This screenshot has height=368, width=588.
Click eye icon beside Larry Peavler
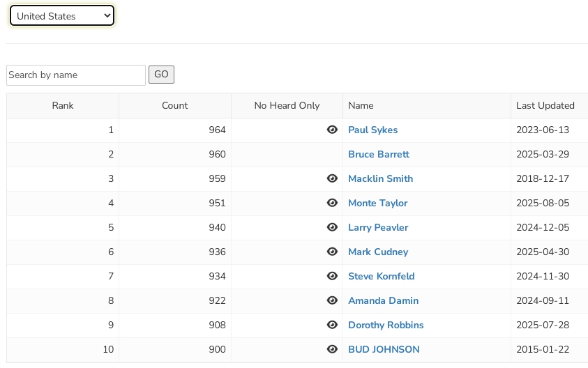coord(332,227)
